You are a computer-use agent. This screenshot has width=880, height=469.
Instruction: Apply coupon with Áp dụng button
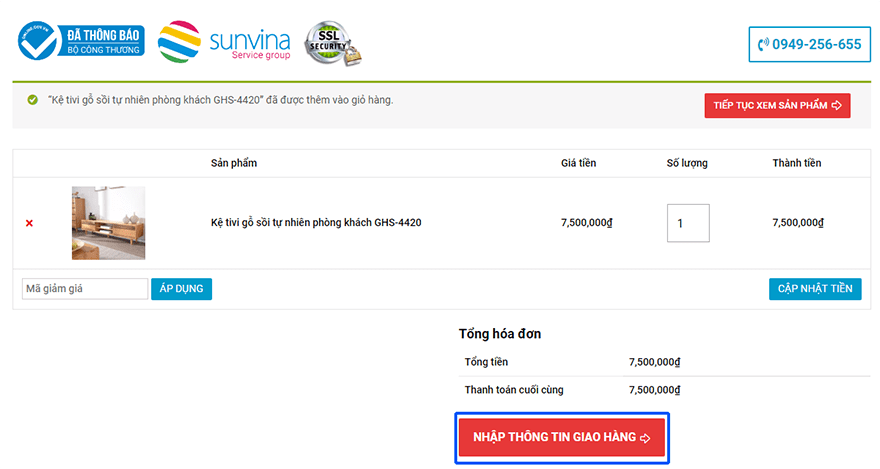[x=181, y=289]
